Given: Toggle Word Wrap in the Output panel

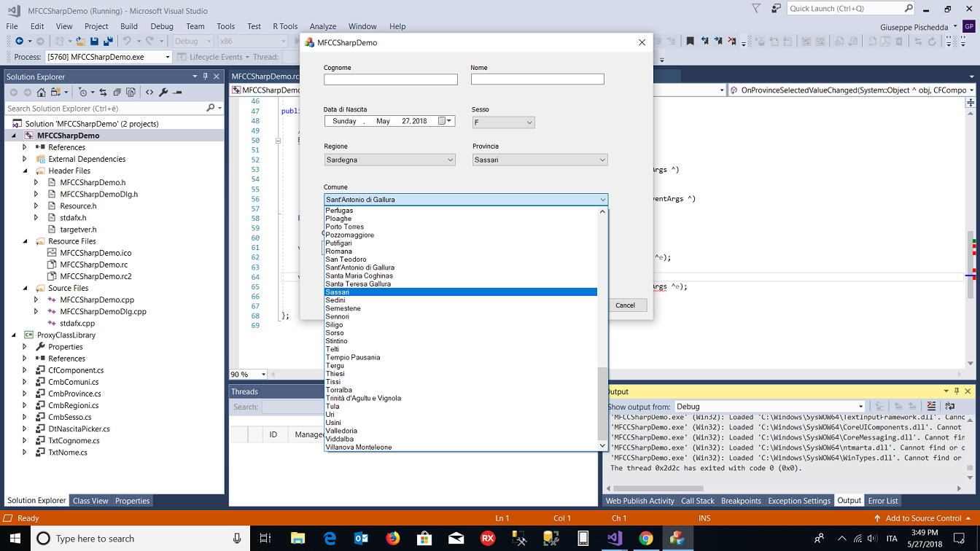Looking at the screenshot, I should click(x=949, y=407).
